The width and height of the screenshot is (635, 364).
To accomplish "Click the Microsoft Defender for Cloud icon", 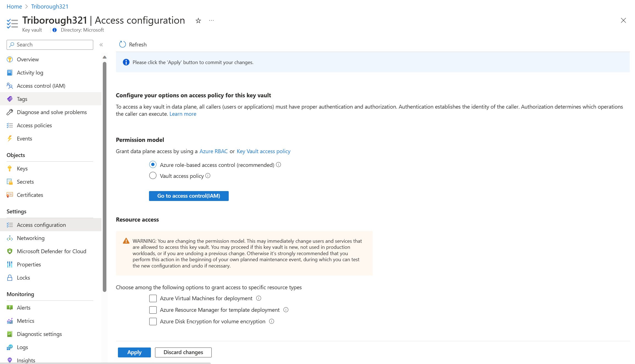I will coord(10,251).
